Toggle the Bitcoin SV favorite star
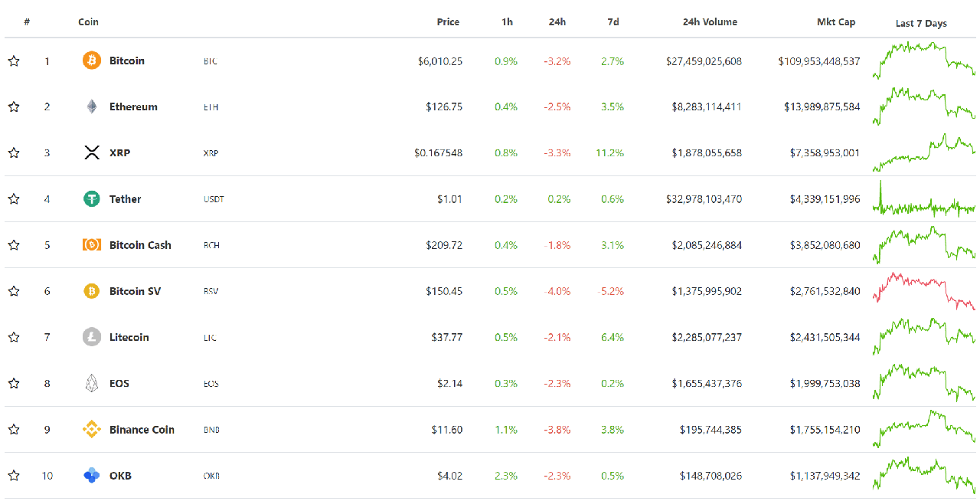 [14, 291]
